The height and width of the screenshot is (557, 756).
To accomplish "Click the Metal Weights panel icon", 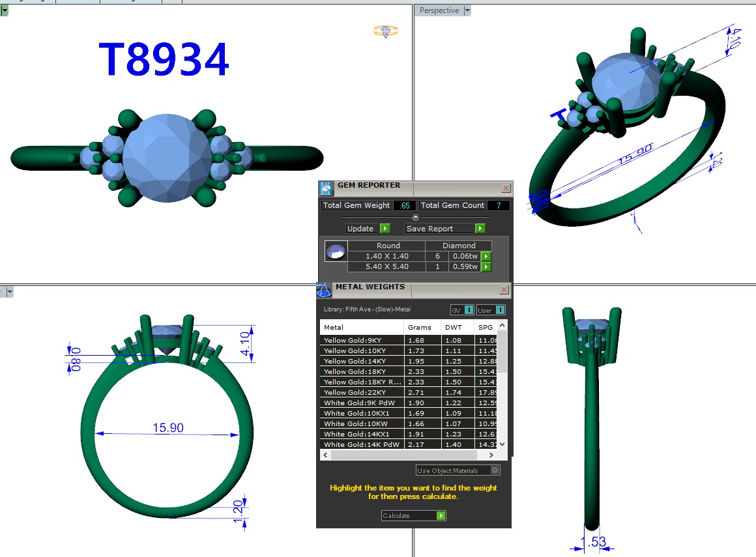I will point(324,291).
